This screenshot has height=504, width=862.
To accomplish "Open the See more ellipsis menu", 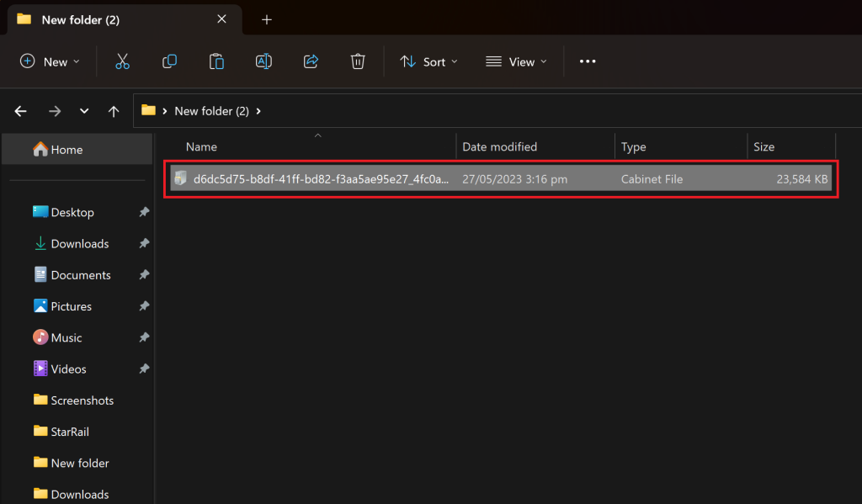I will (x=588, y=61).
